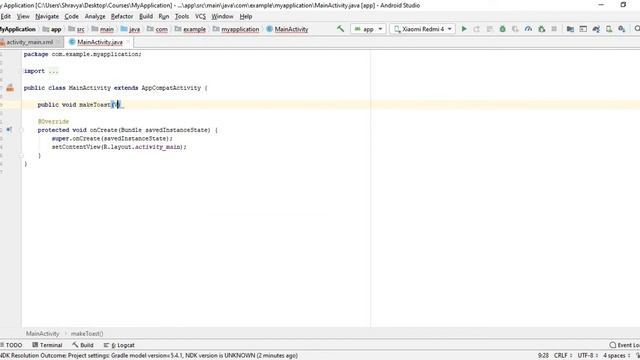Viewport: 640px width, 360px height.
Task: Click the java folder breadcrumb
Action: [131, 29]
